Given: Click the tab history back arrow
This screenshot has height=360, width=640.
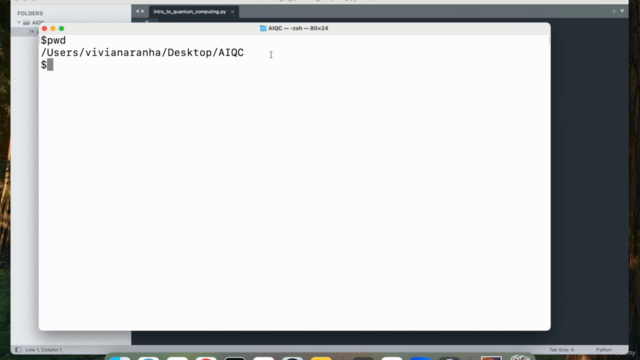Looking at the screenshot, I should pos(137,11).
